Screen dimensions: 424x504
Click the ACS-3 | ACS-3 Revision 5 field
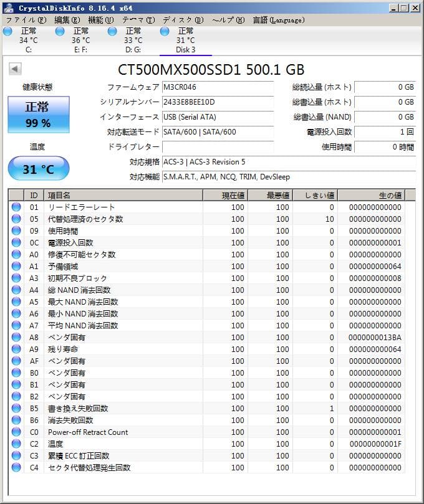[x=289, y=162]
